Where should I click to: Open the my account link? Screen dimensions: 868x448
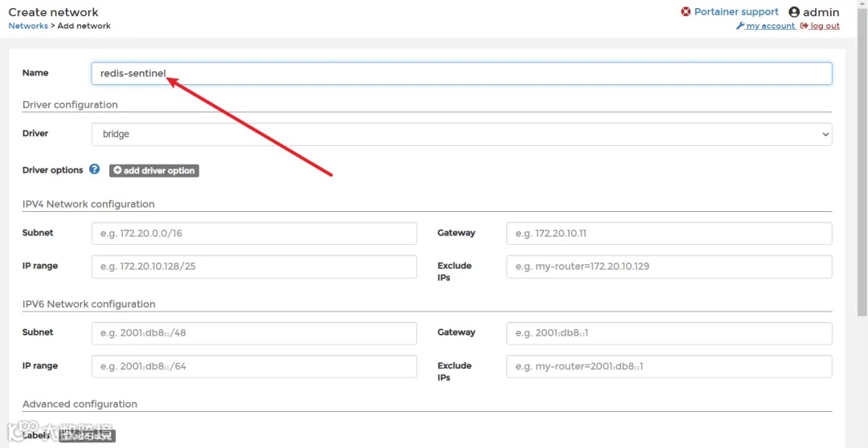pyautogui.click(x=771, y=26)
